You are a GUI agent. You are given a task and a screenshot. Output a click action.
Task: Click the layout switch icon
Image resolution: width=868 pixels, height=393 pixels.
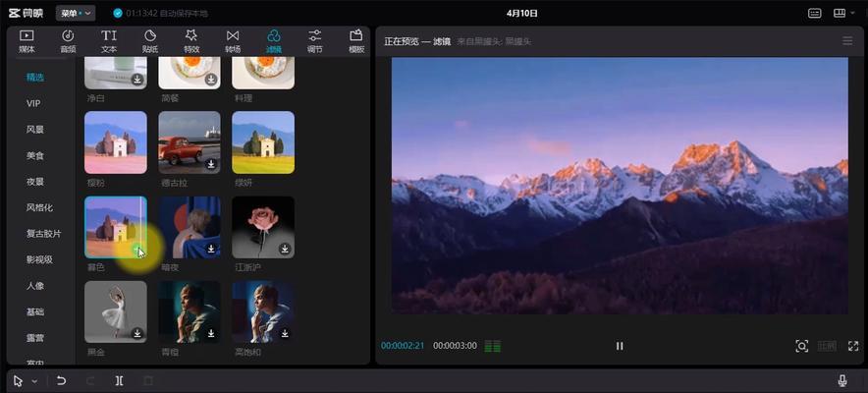point(840,13)
